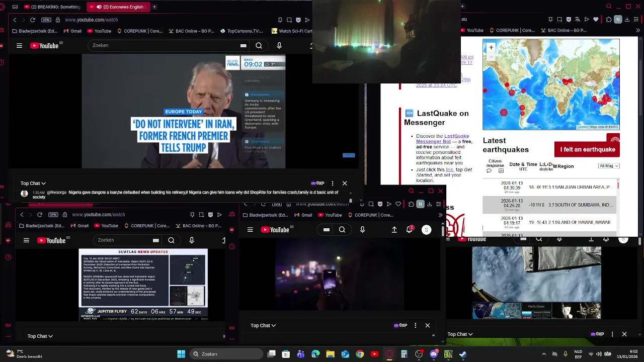Viewport: 644px width, 362px height.
Task: Reload the Euronews YouTube page
Action: (x=33, y=20)
